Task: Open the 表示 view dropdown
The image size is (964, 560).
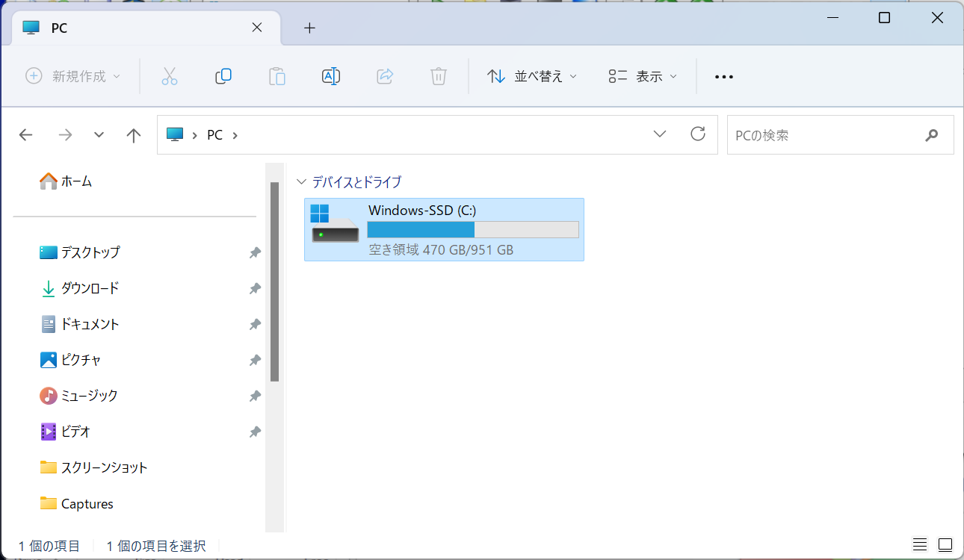Action: click(643, 76)
